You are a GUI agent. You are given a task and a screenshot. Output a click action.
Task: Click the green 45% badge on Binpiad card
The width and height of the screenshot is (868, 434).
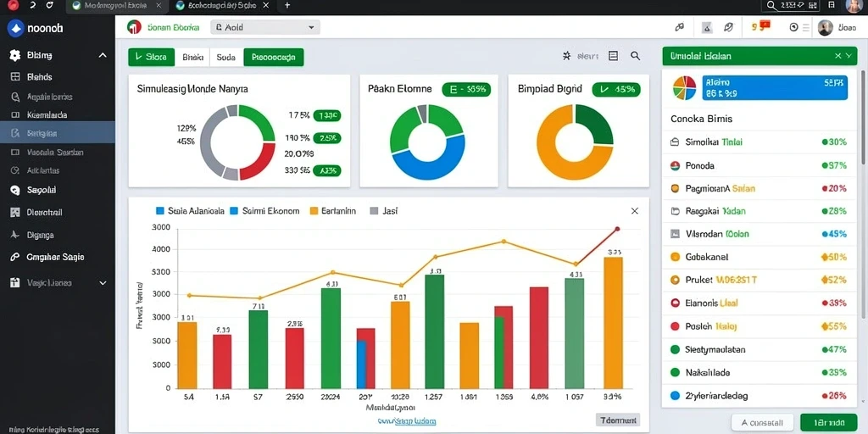pos(616,89)
